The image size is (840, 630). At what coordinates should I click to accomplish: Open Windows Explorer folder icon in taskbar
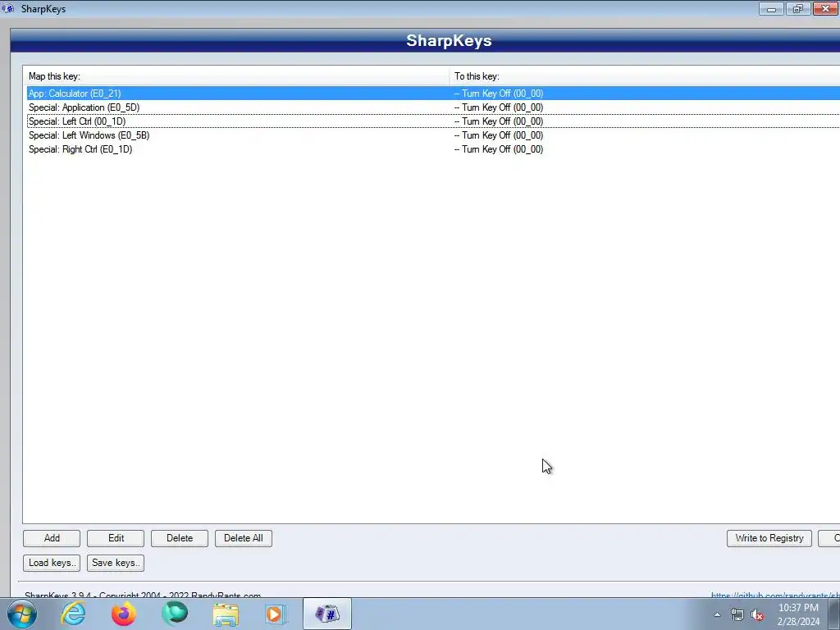coord(226,614)
